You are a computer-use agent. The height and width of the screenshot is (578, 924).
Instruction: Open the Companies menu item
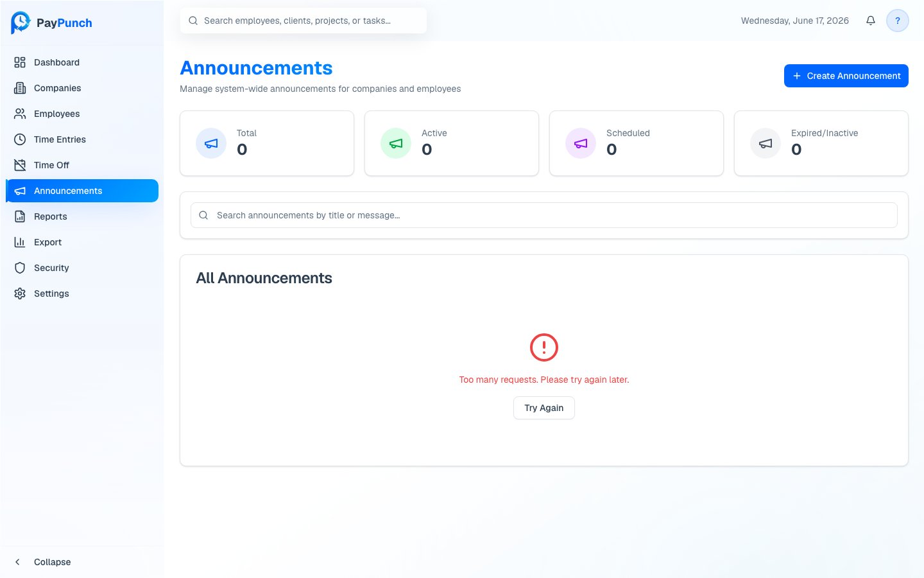(x=82, y=88)
